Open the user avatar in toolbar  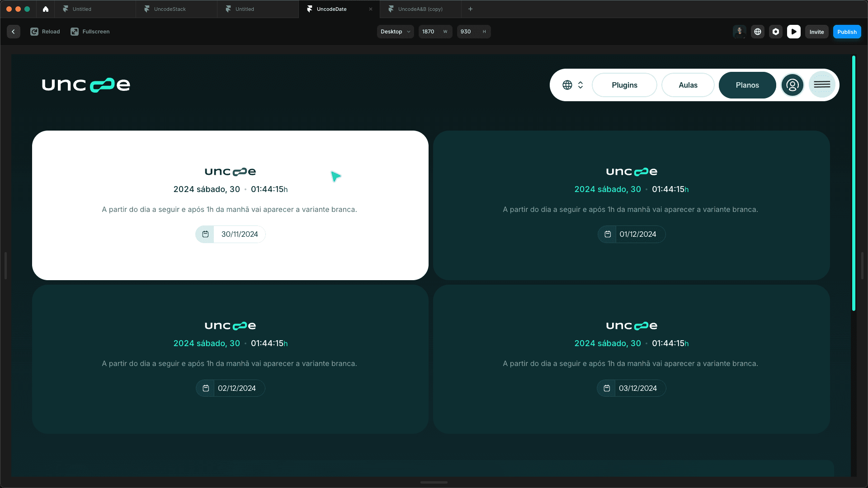pyautogui.click(x=740, y=32)
